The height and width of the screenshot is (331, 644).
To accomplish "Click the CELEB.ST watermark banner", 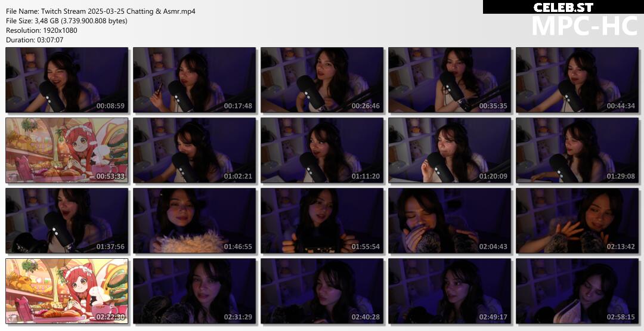I will click(563, 7).
